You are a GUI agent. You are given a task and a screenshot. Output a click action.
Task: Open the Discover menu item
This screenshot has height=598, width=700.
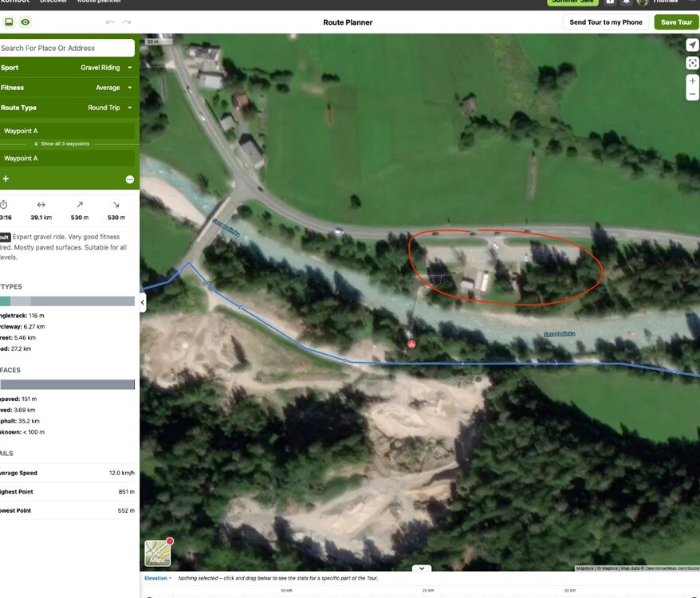[53, 2]
